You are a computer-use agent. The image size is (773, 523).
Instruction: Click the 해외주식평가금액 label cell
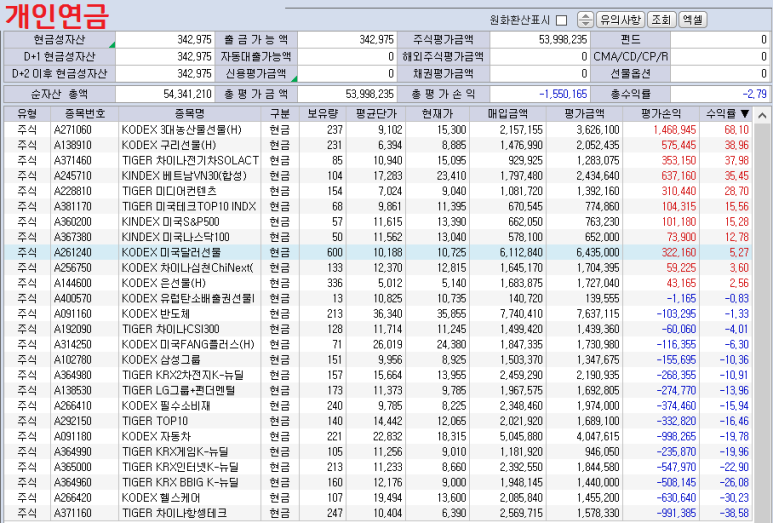point(443,56)
